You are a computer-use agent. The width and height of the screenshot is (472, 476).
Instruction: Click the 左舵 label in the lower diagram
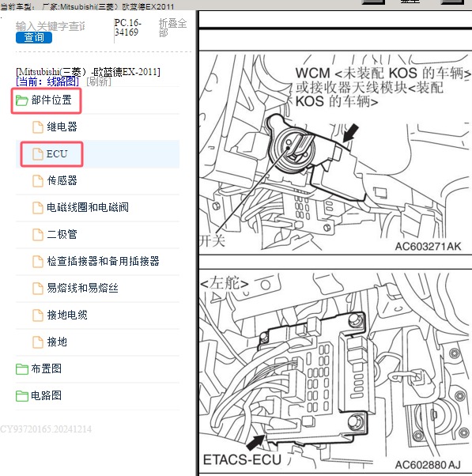coord(225,283)
